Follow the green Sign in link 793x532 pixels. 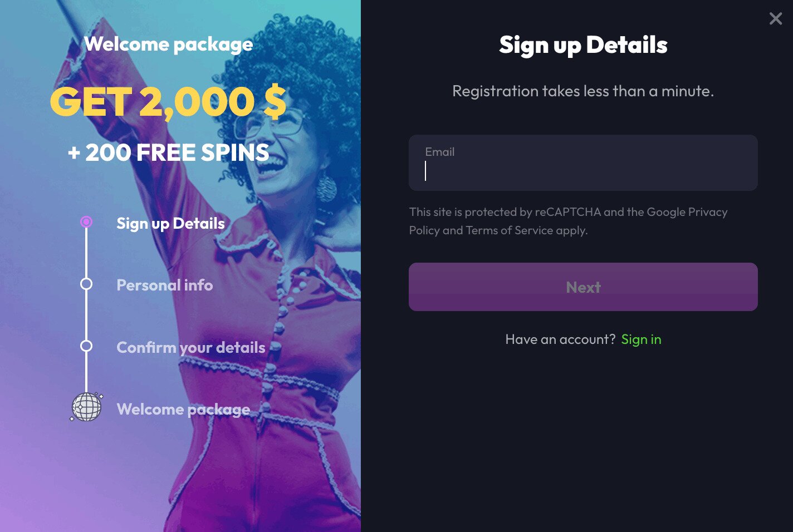[641, 339]
